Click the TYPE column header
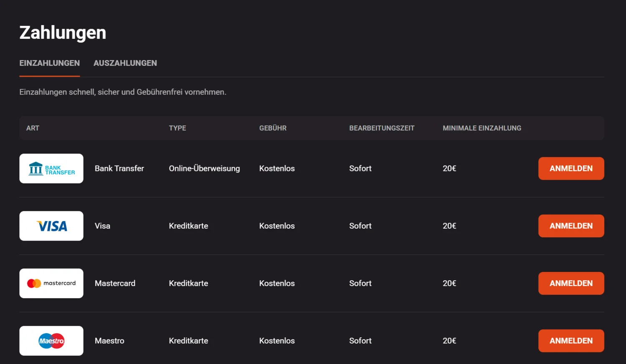Viewport: 626px width, 364px height. pyautogui.click(x=177, y=128)
